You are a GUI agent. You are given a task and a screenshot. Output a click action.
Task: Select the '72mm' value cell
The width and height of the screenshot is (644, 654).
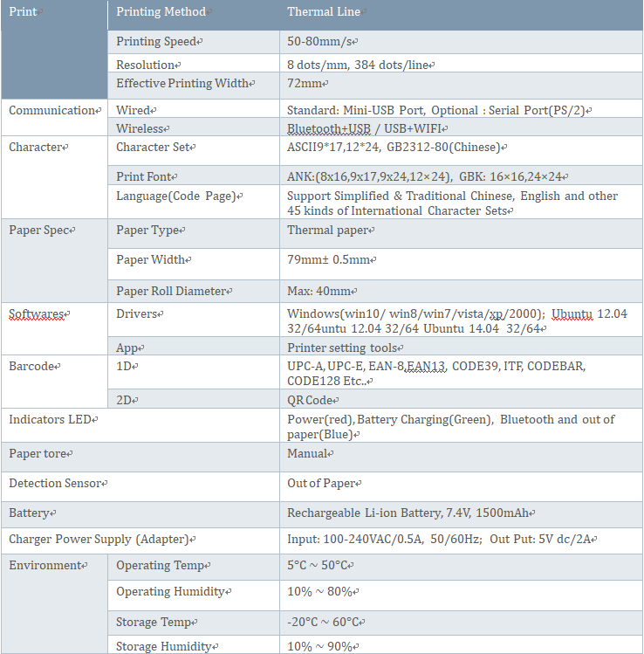pyautogui.click(x=461, y=86)
